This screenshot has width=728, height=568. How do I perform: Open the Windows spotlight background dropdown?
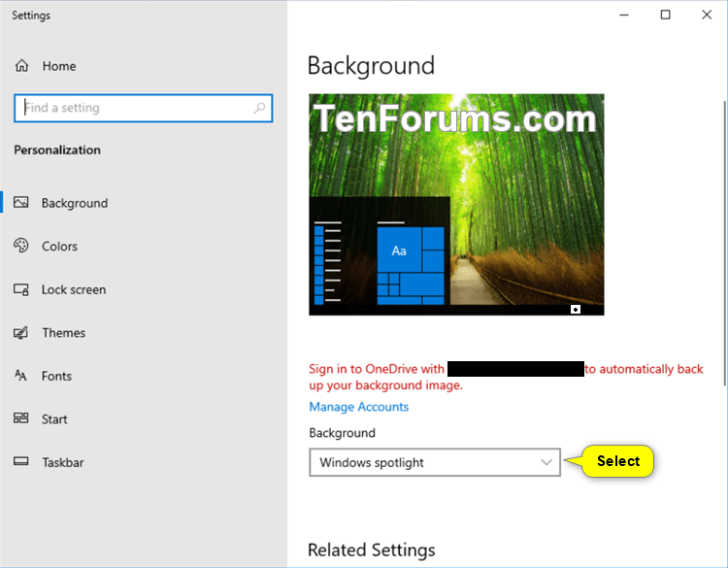coord(435,462)
